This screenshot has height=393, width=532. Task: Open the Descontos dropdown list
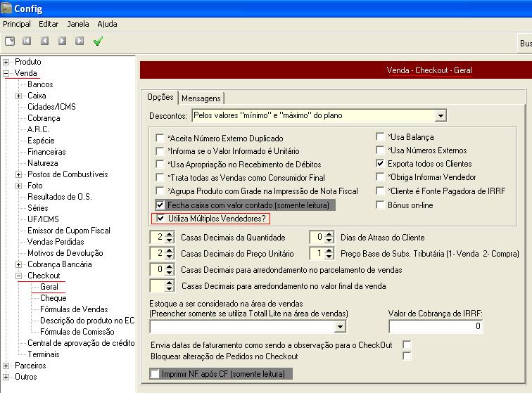[441, 115]
